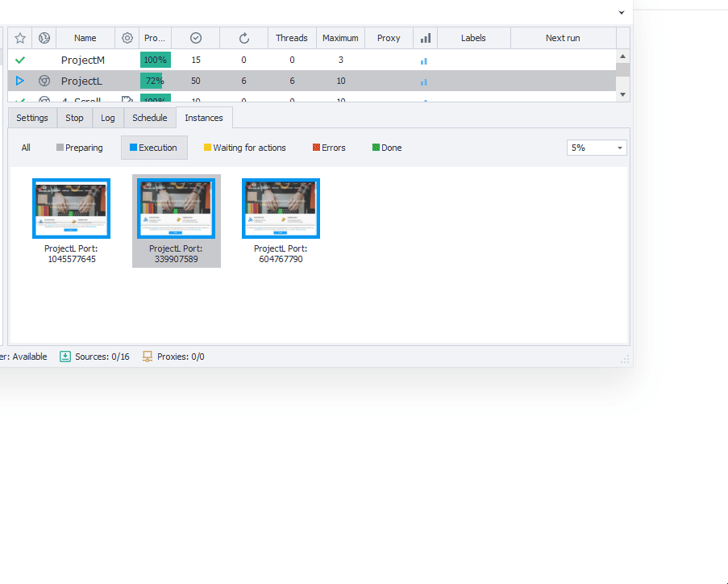Viewport: 728px width, 584px height.
Task: Click the globe column header icon
Action: 44,38
